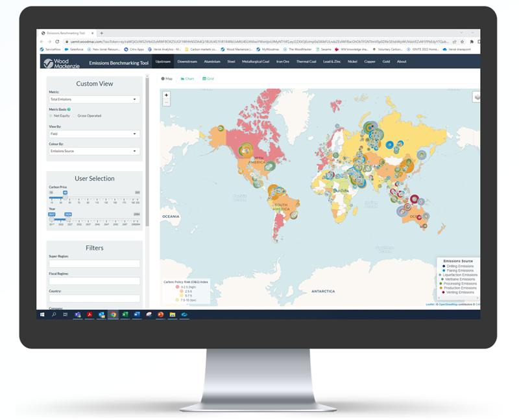Click the map zoom in plus button
The image size is (519, 420).
pos(166,96)
